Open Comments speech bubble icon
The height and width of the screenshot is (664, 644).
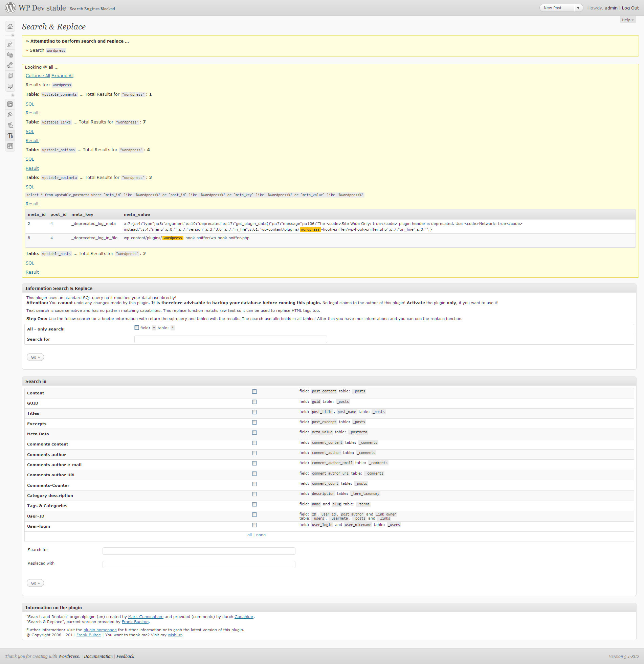[x=10, y=86]
